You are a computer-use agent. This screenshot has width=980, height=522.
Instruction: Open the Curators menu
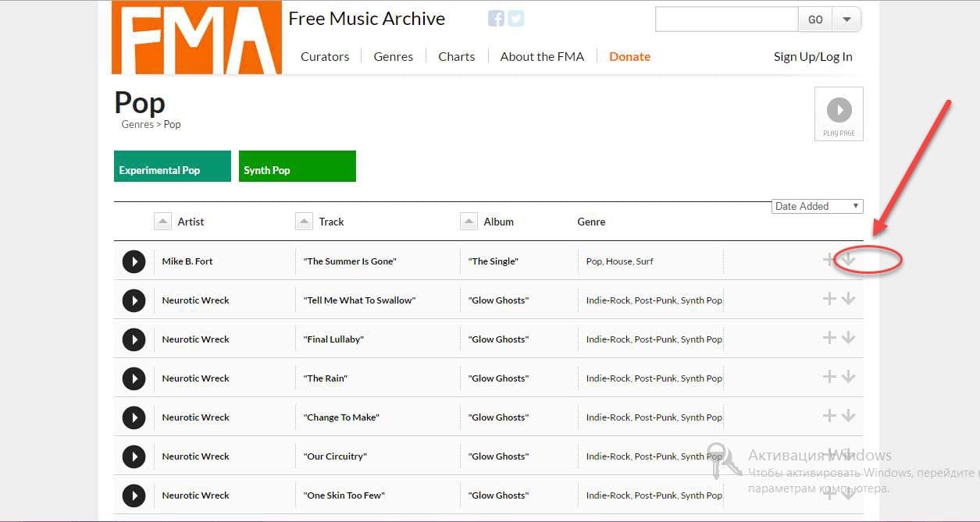(x=325, y=56)
